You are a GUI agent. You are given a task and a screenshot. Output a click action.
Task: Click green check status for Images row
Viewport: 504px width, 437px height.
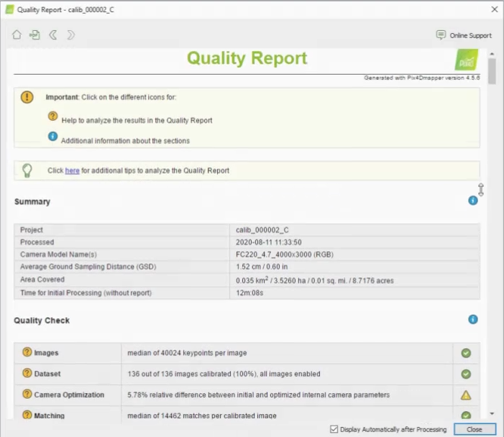[466, 353]
